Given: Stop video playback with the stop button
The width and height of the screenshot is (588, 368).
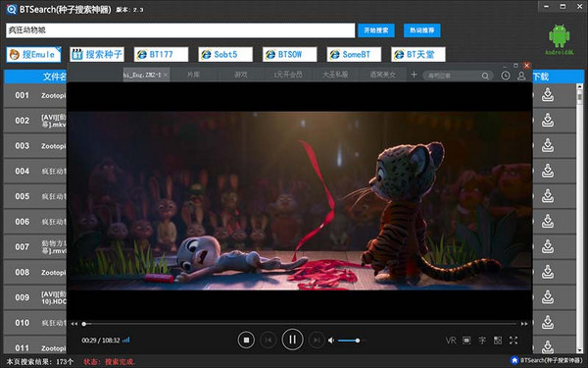Looking at the screenshot, I should click(246, 340).
